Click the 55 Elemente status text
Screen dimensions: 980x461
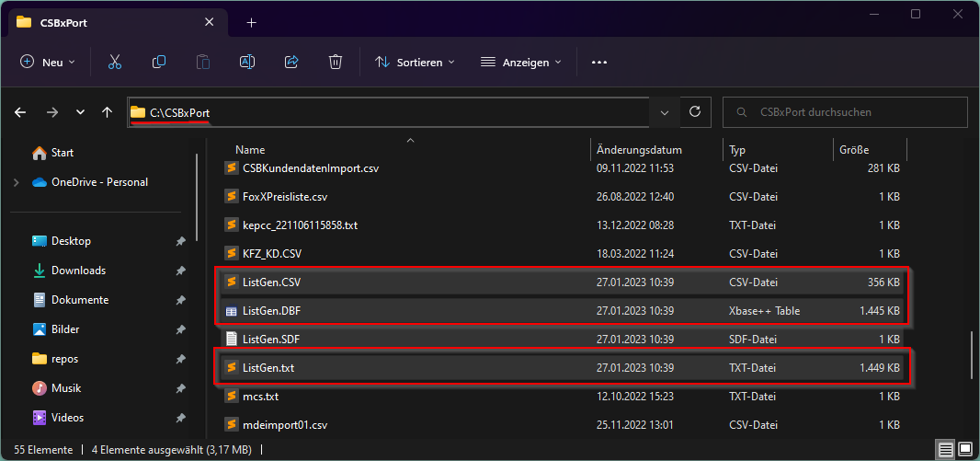(43, 450)
